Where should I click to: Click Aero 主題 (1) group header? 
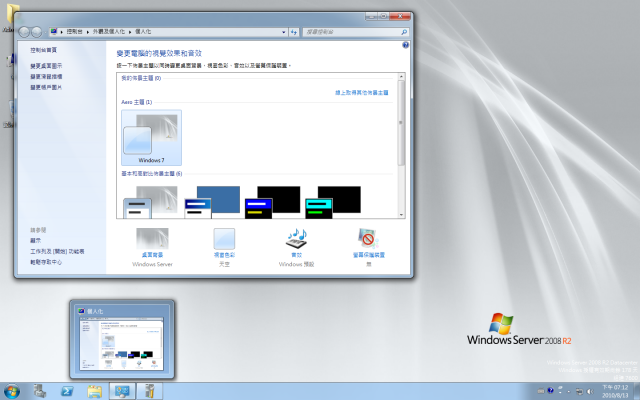click(x=137, y=102)
